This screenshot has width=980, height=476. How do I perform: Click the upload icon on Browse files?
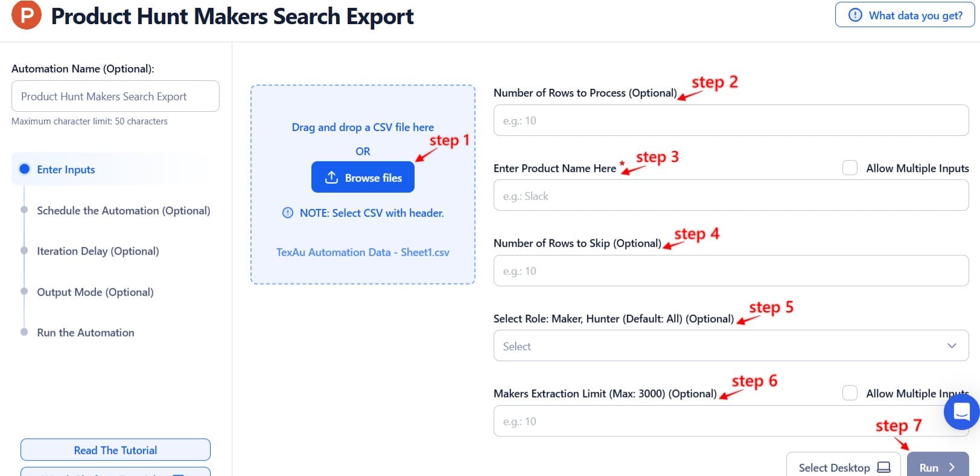point(331,178)
